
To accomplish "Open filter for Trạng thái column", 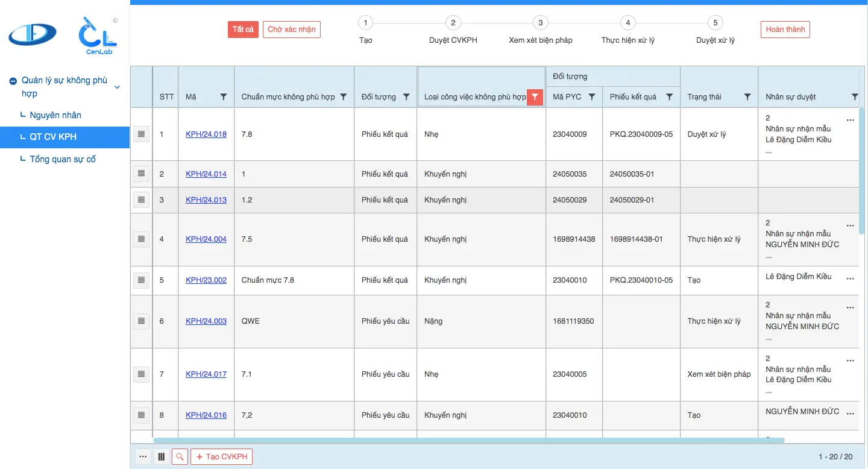I will pos(747,97).
